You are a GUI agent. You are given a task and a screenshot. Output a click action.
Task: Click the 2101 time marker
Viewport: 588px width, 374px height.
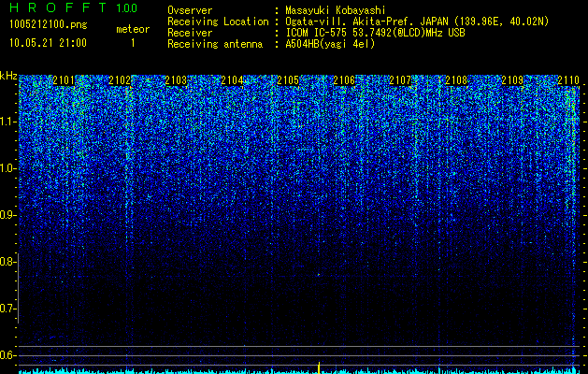[x=65, y=79]
